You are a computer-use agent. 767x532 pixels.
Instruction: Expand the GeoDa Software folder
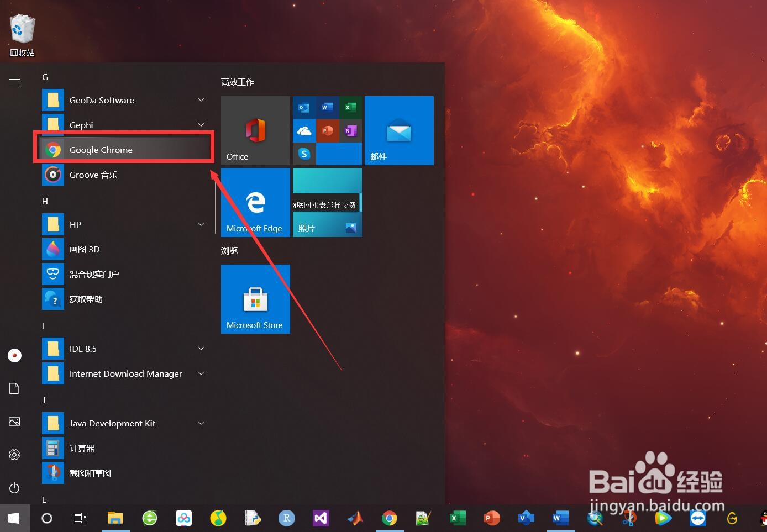coord(125,100)
